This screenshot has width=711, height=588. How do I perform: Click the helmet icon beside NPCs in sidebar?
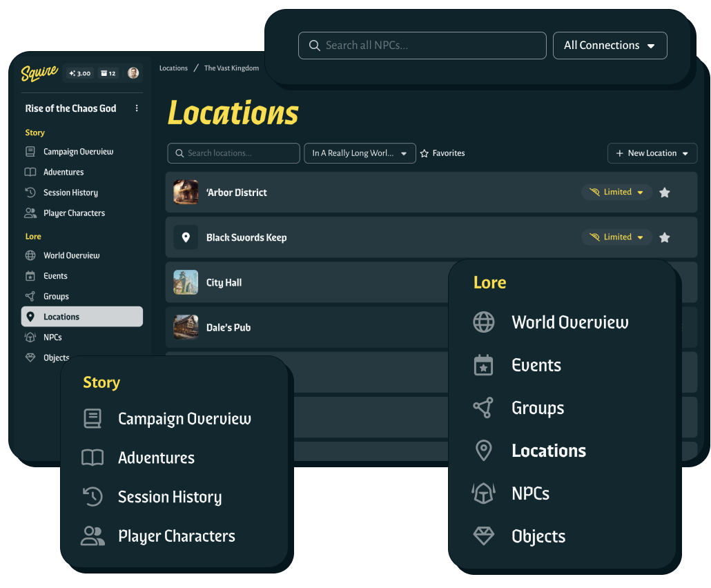(x=30, y=337)
